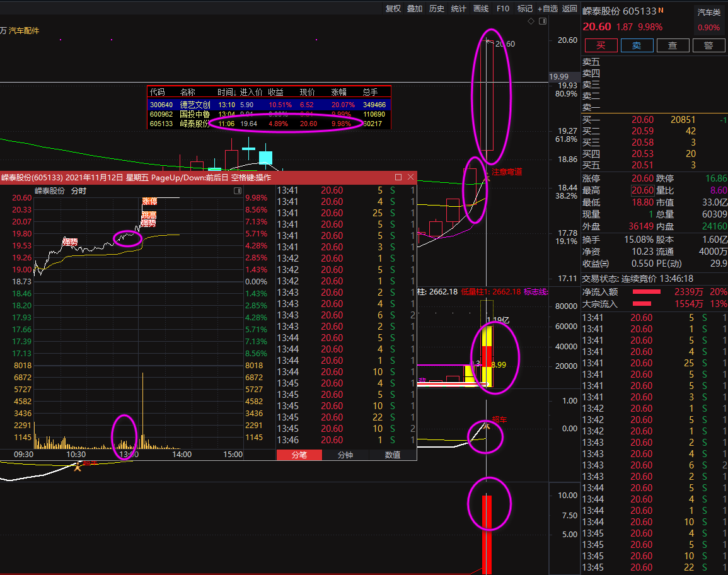Open the 叠加 overlay menu

[x=415, y=8]
